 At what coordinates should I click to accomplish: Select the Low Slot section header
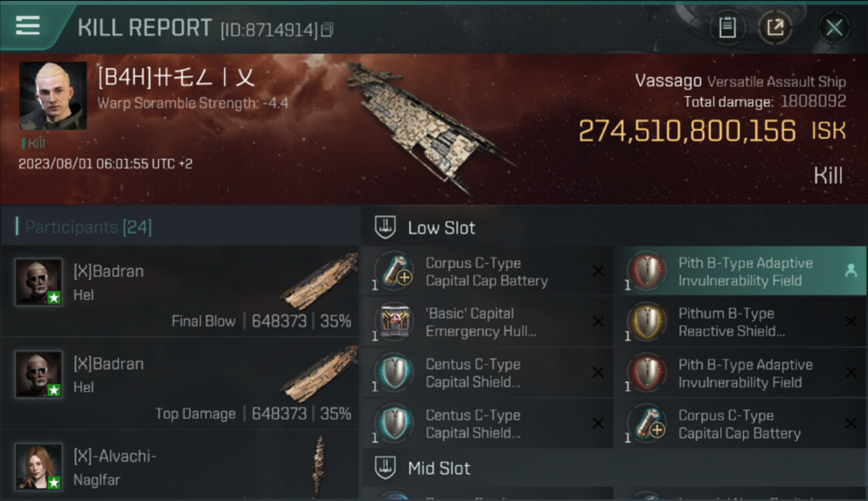(x=441, y=228)
